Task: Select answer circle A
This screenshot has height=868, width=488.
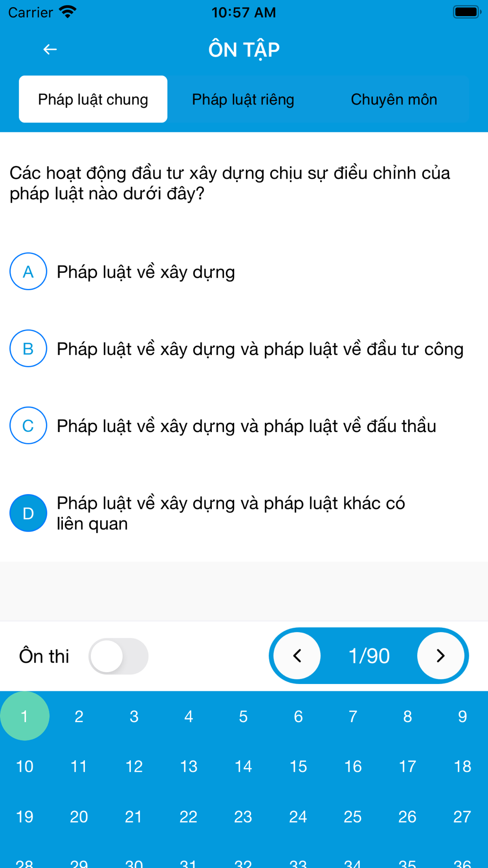Action: pos(28,271)
